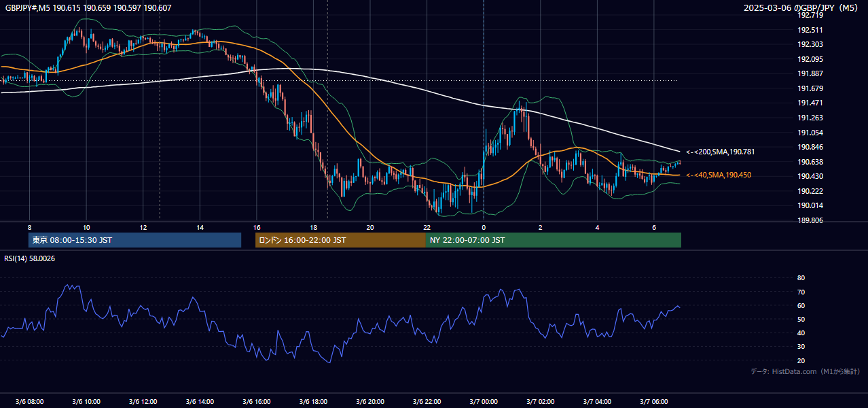
Task: Click the 3/6 20:00 time label
Action: [370, 401]
